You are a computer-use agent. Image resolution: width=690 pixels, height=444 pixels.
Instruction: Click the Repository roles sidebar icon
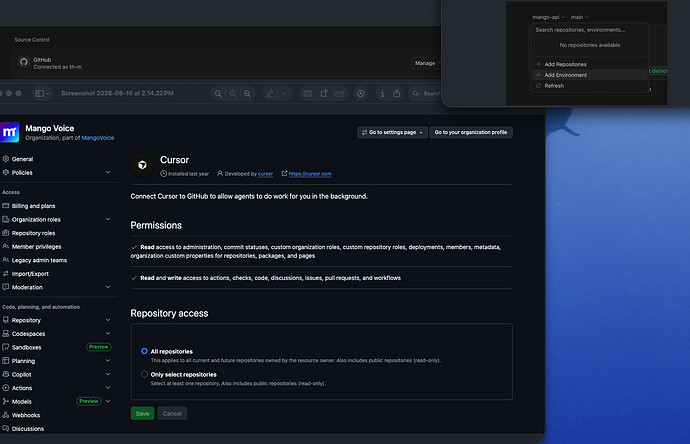click(x=6, y=233)
